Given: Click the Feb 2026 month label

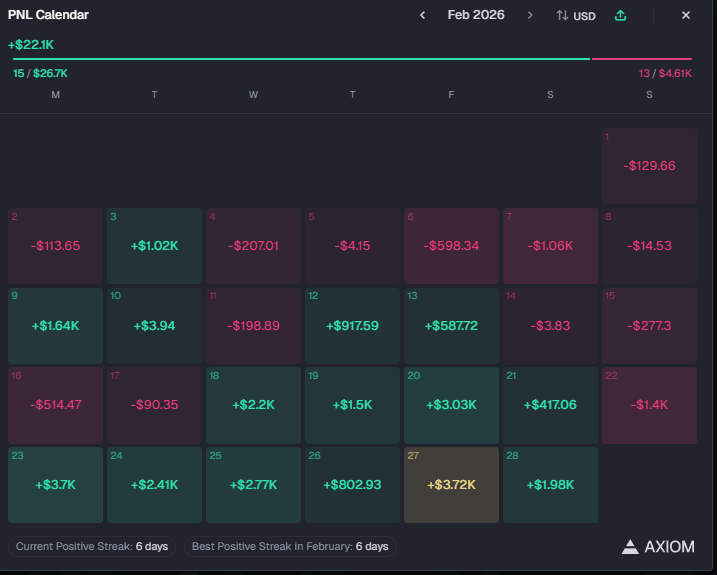Looking at the screenshot, I should 476,15.
